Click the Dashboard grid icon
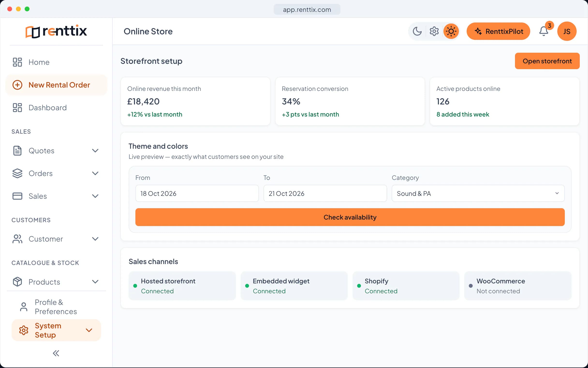588x368 pixels. tap(17, 108)
